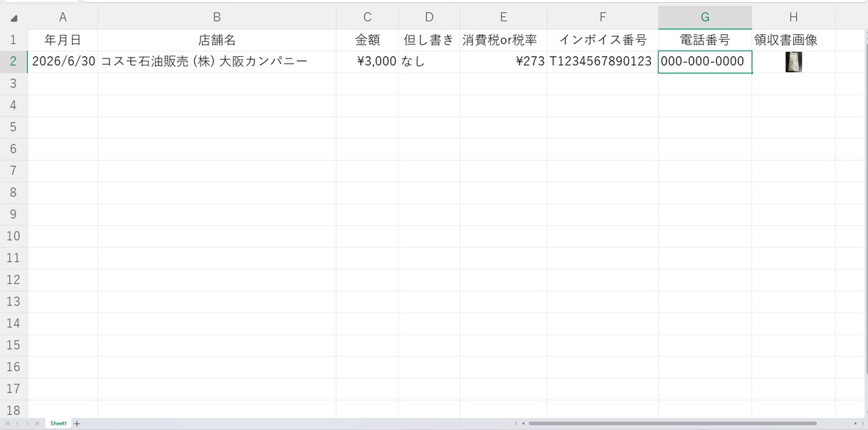Select row 8 header

(x=14, y=193)
